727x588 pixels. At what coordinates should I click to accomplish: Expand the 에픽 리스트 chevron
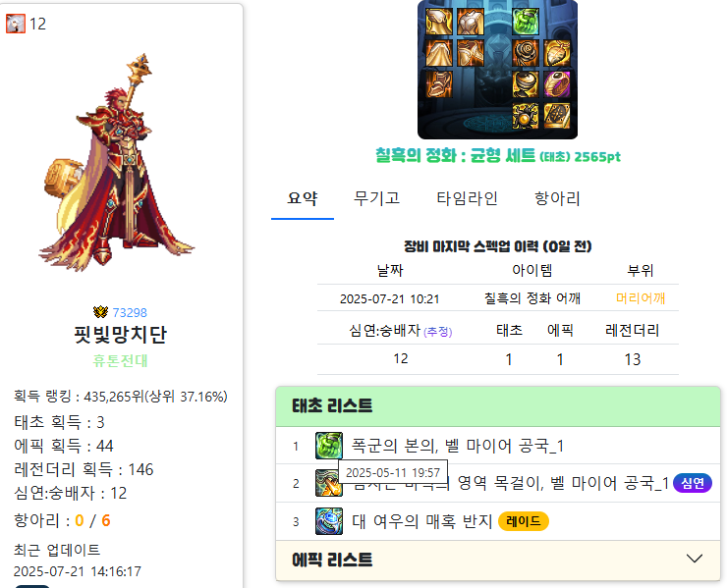tap(694, 559)
